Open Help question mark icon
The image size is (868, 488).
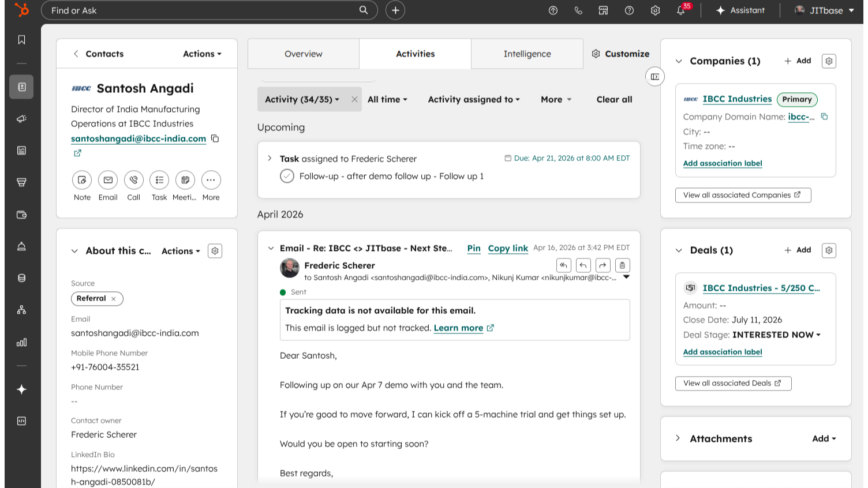(x=629, y=10)
